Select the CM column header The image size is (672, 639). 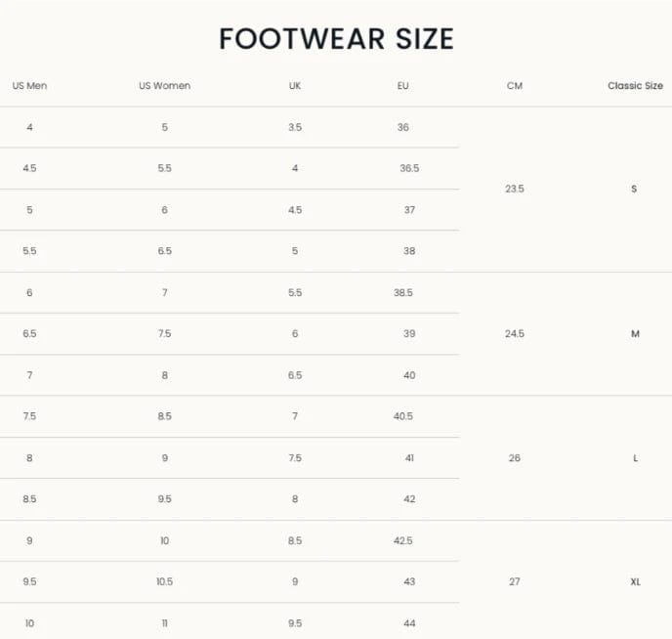(515, 86)
